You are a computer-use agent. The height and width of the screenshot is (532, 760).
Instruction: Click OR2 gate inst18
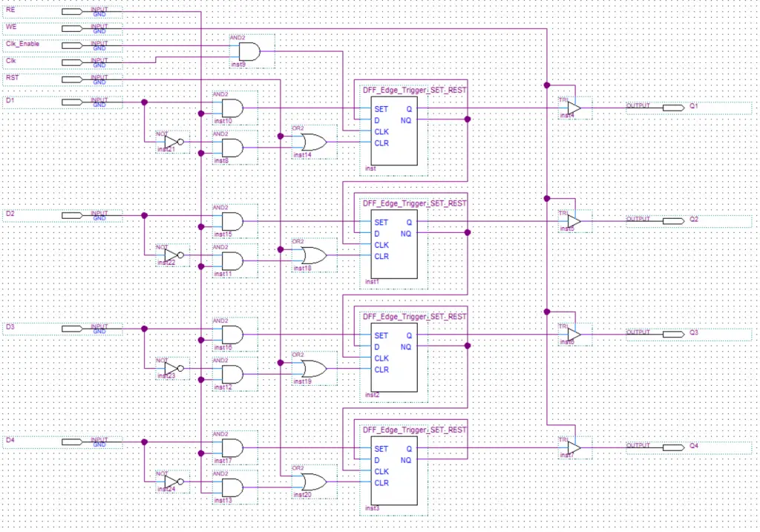(314, 255)
